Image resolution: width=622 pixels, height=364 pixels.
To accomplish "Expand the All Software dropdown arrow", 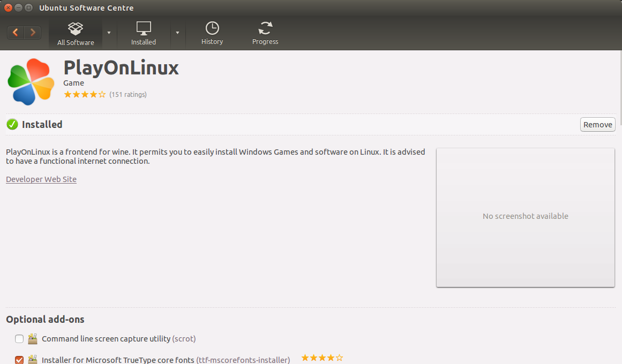I will coord(109,33).
